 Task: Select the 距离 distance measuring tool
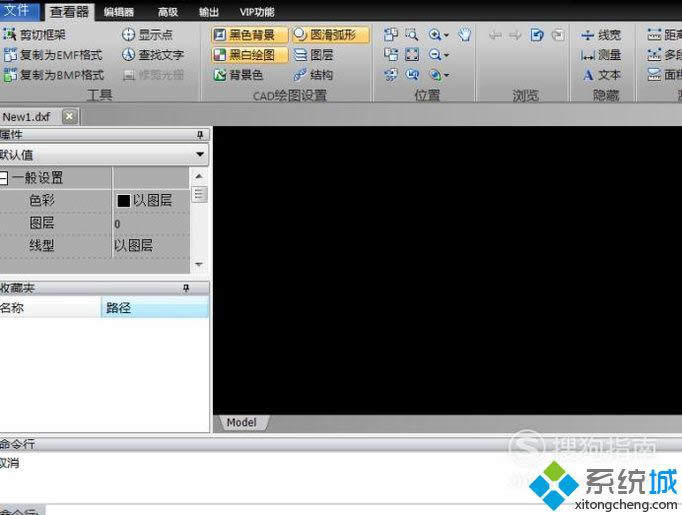coord(664,35)
